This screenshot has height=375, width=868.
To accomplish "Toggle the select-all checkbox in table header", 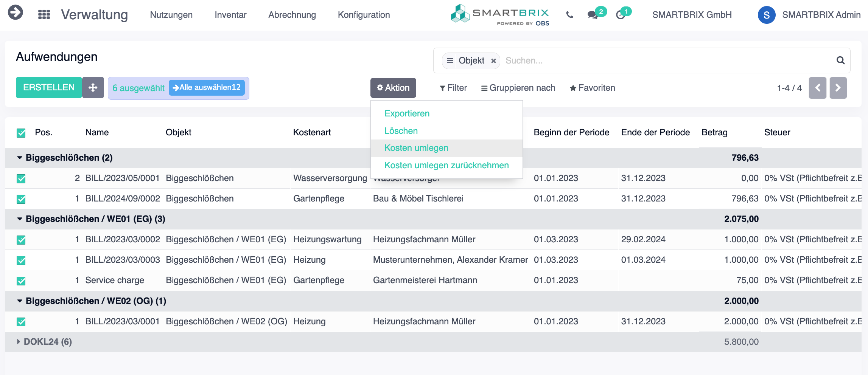I will [21, 133].
